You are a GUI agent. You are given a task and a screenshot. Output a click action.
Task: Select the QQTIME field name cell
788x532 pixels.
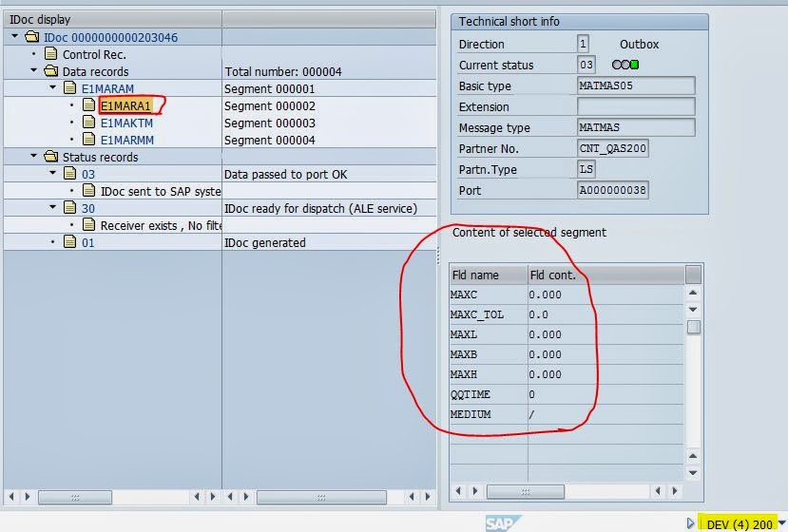click(489, 394)
